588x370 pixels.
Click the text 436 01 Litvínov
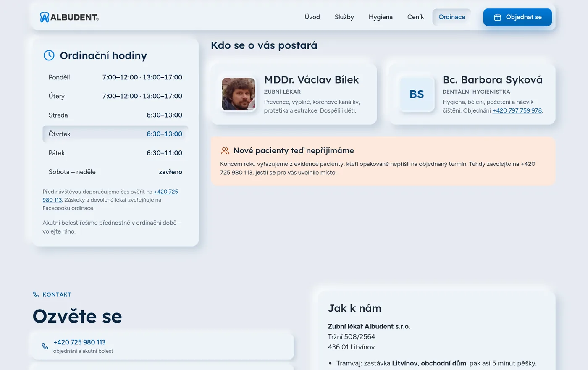tap(351, 347)
